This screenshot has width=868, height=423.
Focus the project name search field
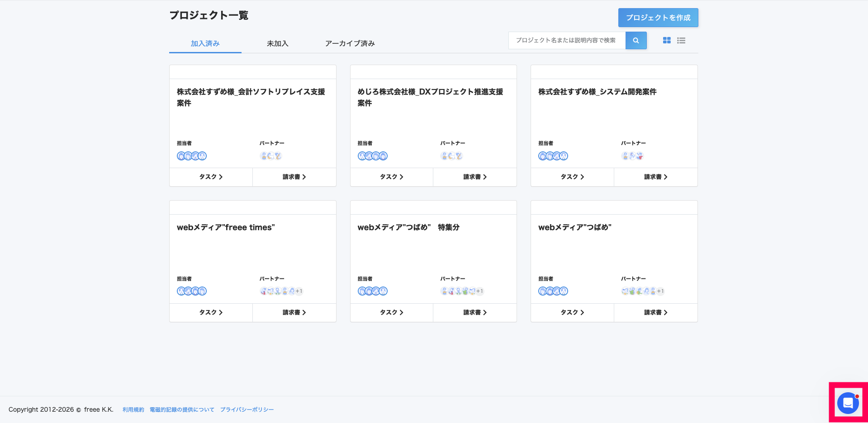point(567,40)
